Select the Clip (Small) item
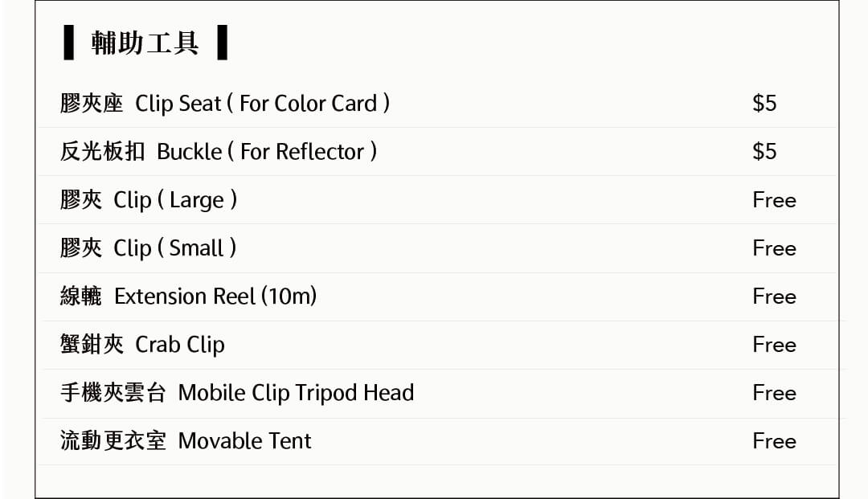The image size is (868, 499). pyautogui.click(x=149, y=247)
